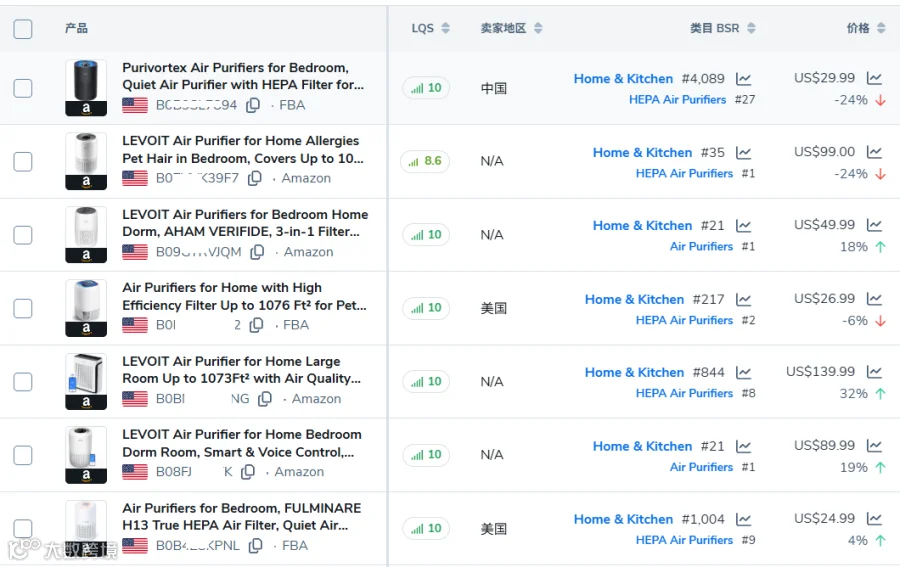Sort by 类目 BSR column arrows
This screenshot has height=567, width=900.
pos(751,28)
